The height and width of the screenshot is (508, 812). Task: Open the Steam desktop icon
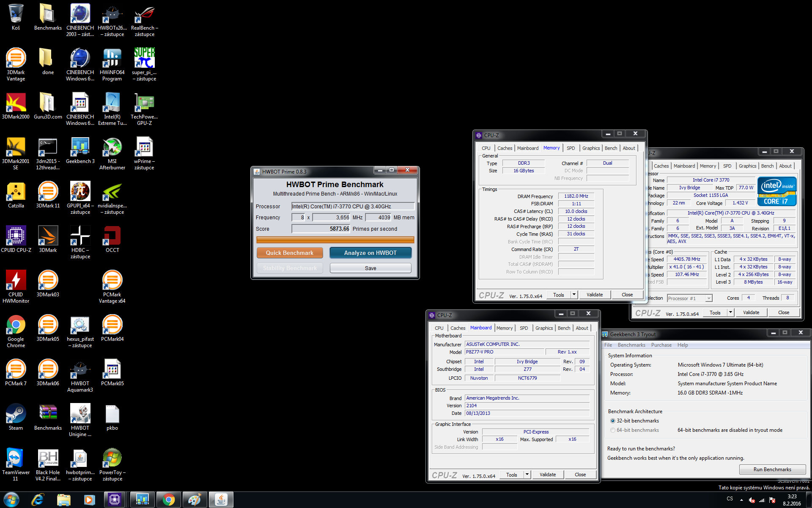(x=16, y=417)
